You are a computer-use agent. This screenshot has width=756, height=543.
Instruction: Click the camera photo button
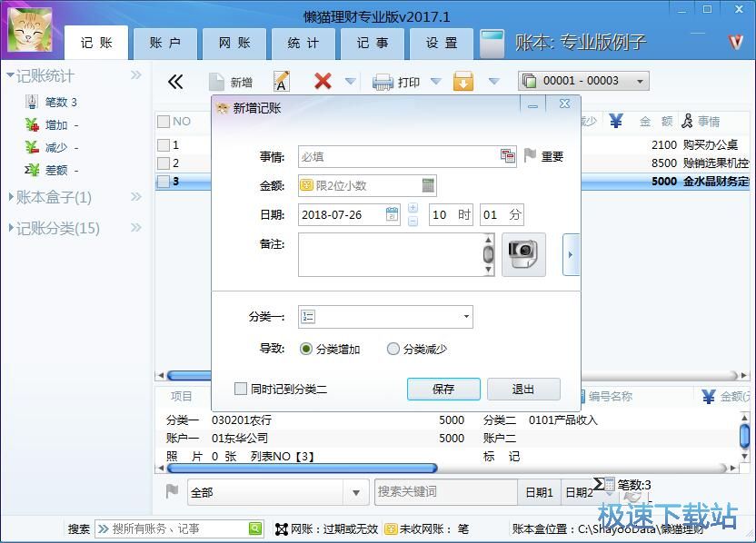[x=523, y=254]
